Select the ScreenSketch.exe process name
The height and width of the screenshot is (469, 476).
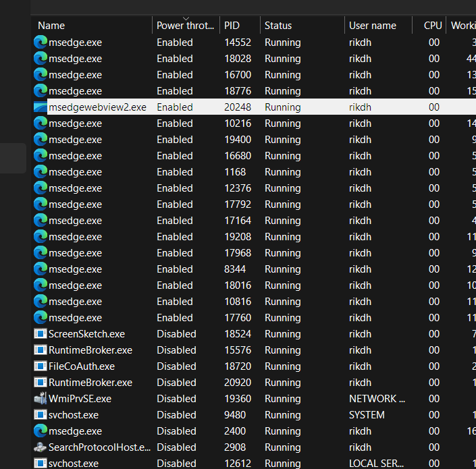pyautogui.click(x=87, y=334)
